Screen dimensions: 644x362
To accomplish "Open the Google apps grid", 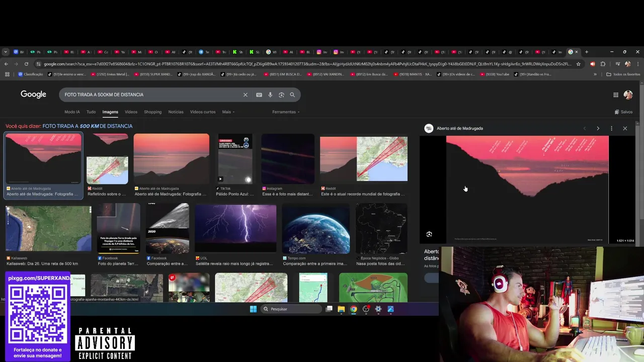I will tap(616, 95).
